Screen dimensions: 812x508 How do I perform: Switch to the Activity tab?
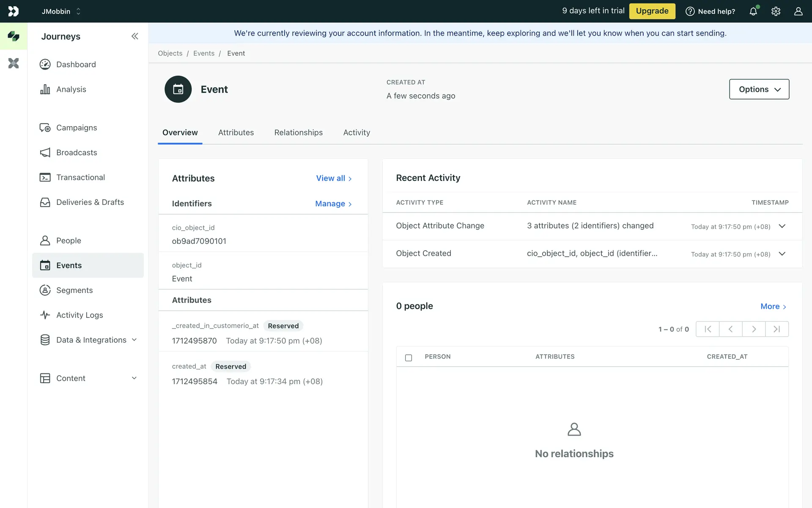(357, 133)
